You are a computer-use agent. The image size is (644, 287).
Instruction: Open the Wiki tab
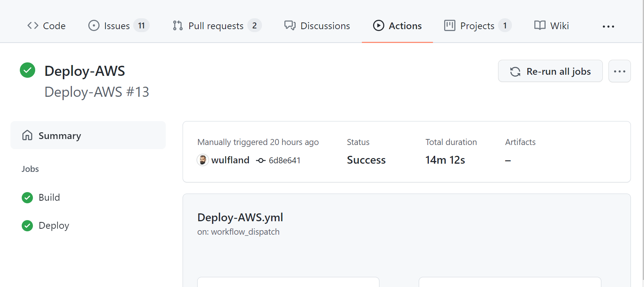[x=552, y=26]
